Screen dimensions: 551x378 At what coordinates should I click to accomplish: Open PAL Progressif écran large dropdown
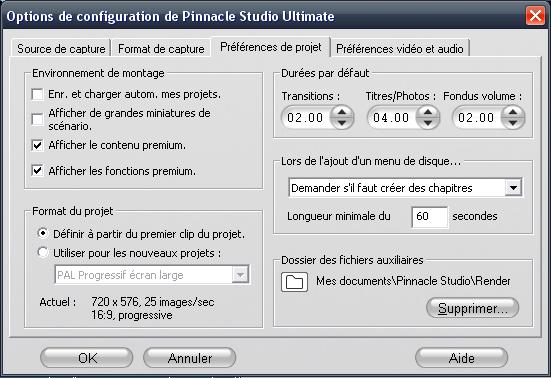pyautogui.click(x=240, y=274)
